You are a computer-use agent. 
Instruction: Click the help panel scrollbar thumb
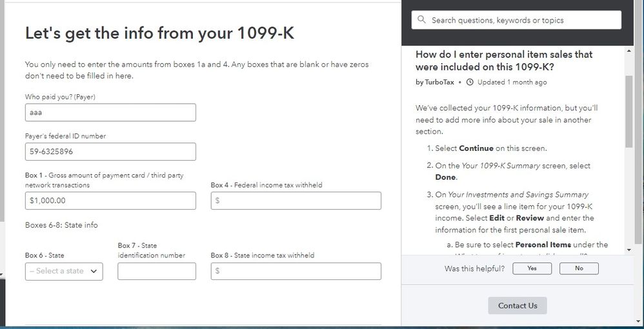point(629,111)
